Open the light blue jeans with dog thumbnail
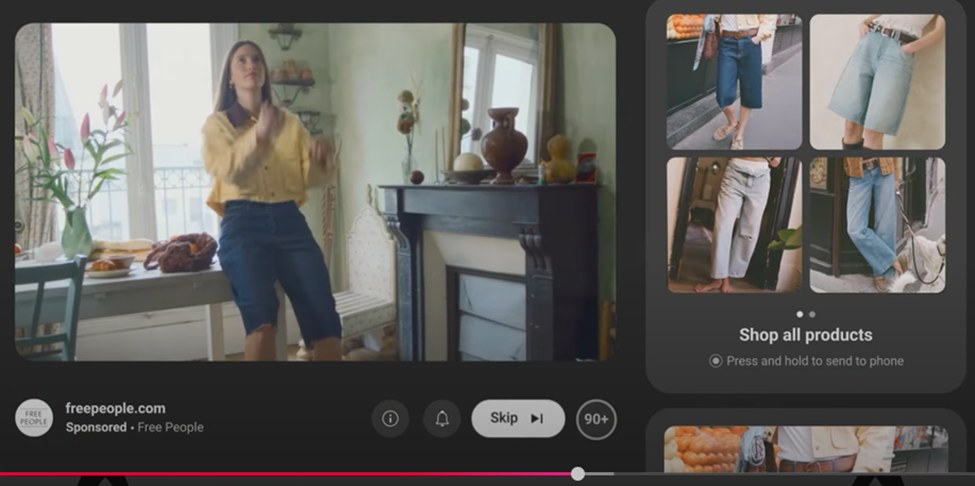Screen dimensions: 975x486 click(877, 224)
